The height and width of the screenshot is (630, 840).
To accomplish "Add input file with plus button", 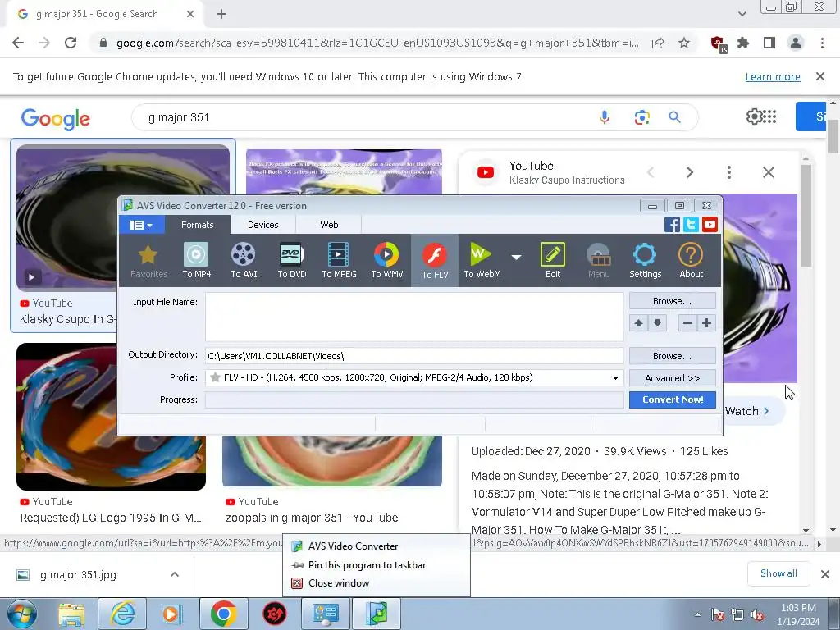I will (706, 323).
